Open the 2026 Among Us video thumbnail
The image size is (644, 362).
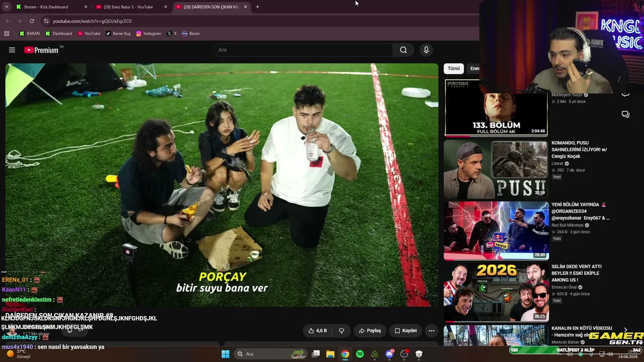[496, 293]
